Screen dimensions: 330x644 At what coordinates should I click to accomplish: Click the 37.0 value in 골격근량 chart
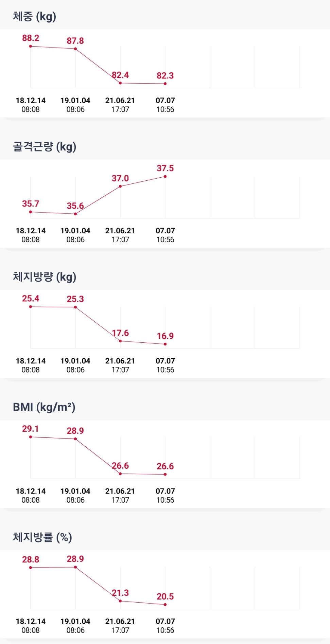[x=120, y=178]
